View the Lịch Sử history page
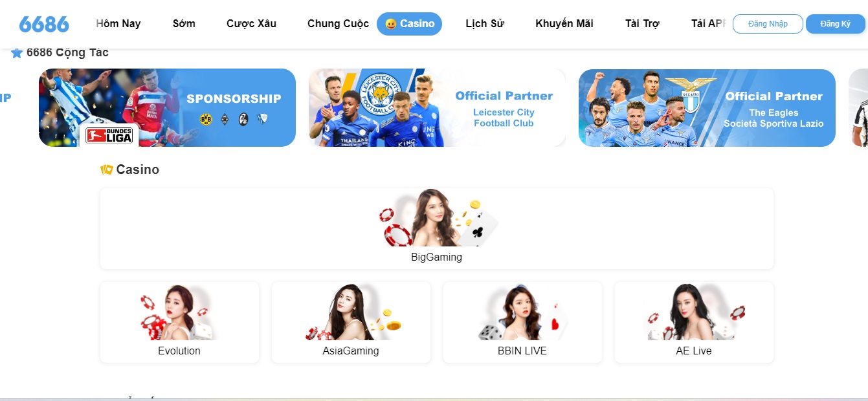Viewport: 868px width, 401px height. point(485,24)
